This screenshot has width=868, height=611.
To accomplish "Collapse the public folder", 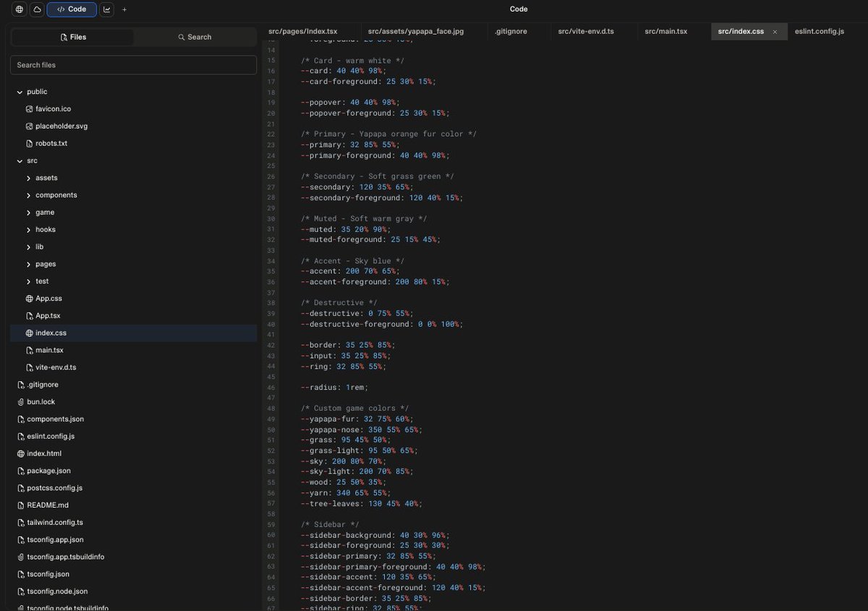I will [x=20, y=91].
